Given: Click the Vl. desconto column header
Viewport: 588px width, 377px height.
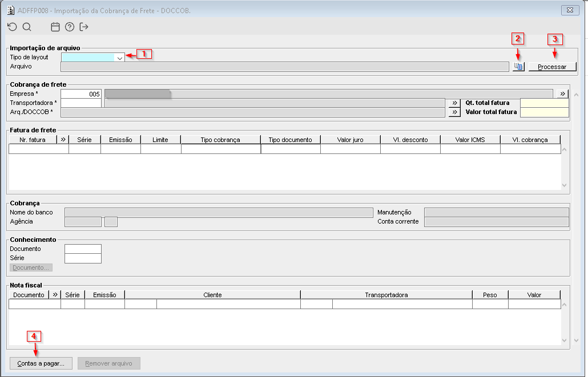Looking at the screenshot, I should coord(410,140).
